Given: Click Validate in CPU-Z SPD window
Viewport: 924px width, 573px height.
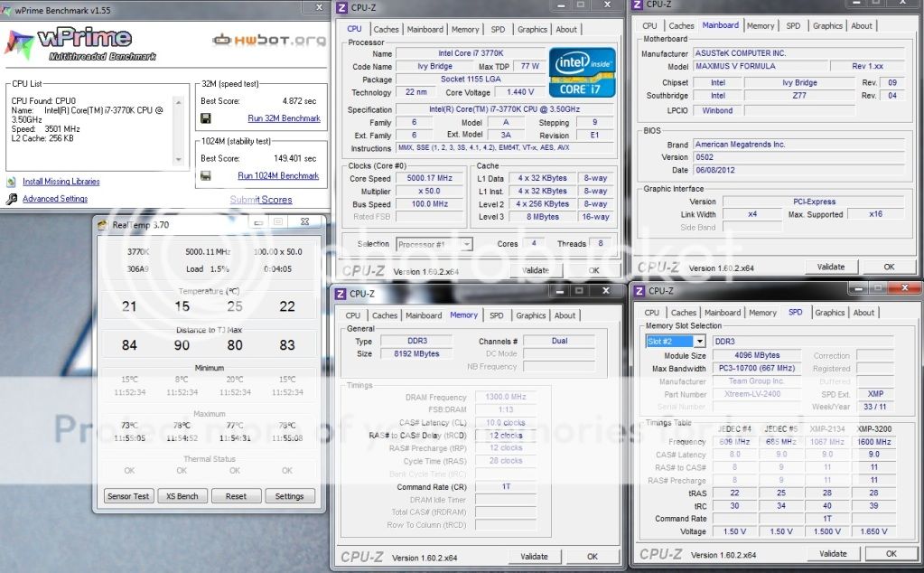Looking at the screenshot, I should (x=834, y=554).
